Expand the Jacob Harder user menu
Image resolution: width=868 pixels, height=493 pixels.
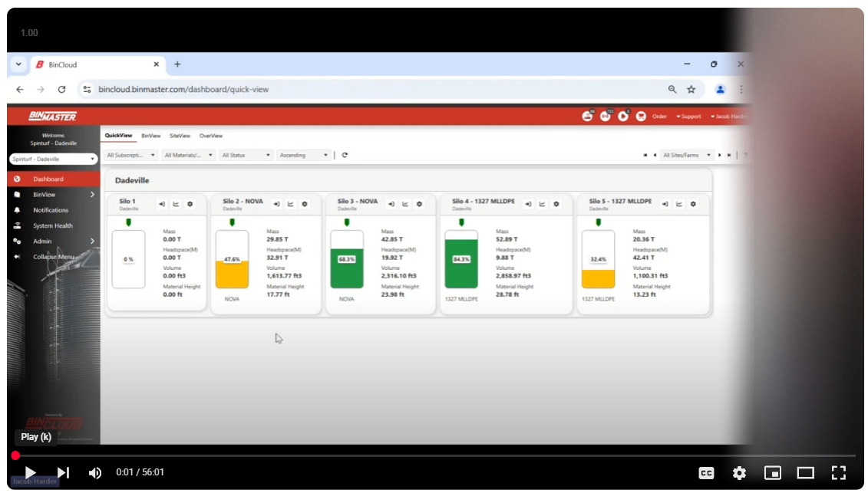pyautogui.click(x=729, y=117)
